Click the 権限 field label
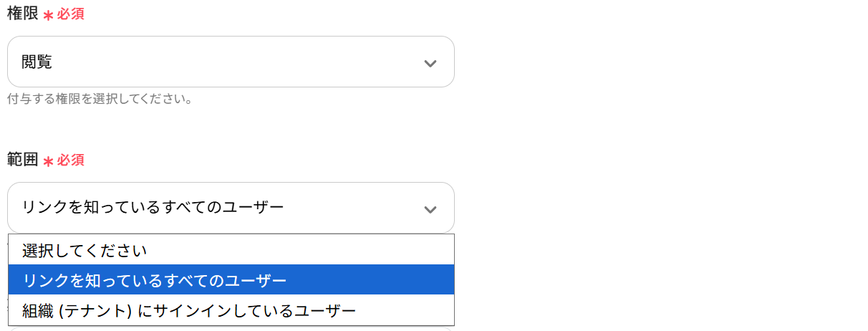868x331 pixels. [x=22, y=14]
